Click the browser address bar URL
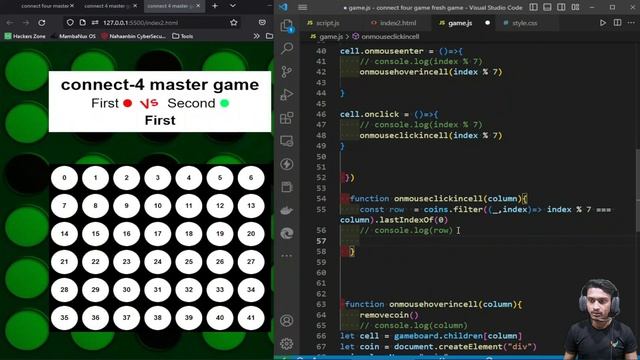Screen dimensions: 640x360 (x=140, y=23)
